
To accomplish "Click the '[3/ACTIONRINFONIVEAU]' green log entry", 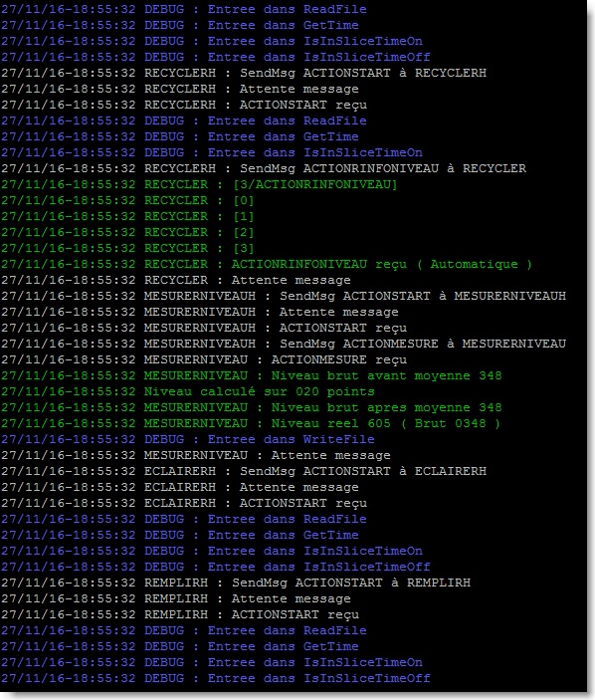I will 199,185.
